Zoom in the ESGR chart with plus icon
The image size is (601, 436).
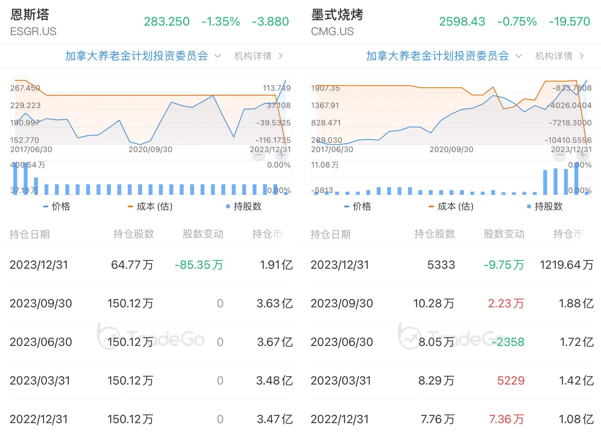coord(281,155)
